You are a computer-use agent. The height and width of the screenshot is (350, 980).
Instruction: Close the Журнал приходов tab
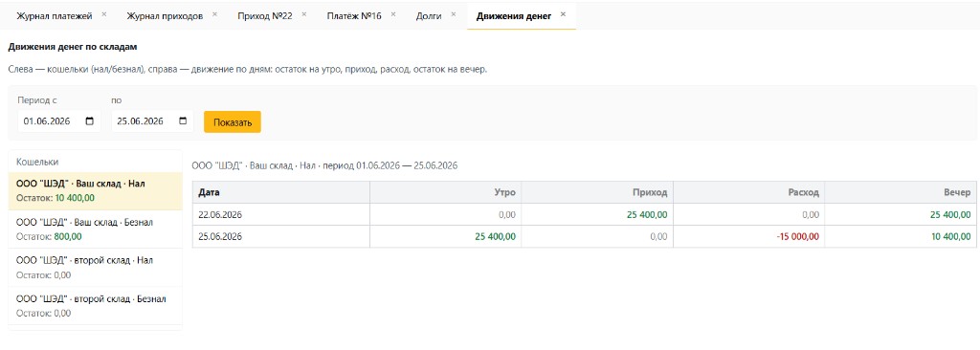(214, 14)
